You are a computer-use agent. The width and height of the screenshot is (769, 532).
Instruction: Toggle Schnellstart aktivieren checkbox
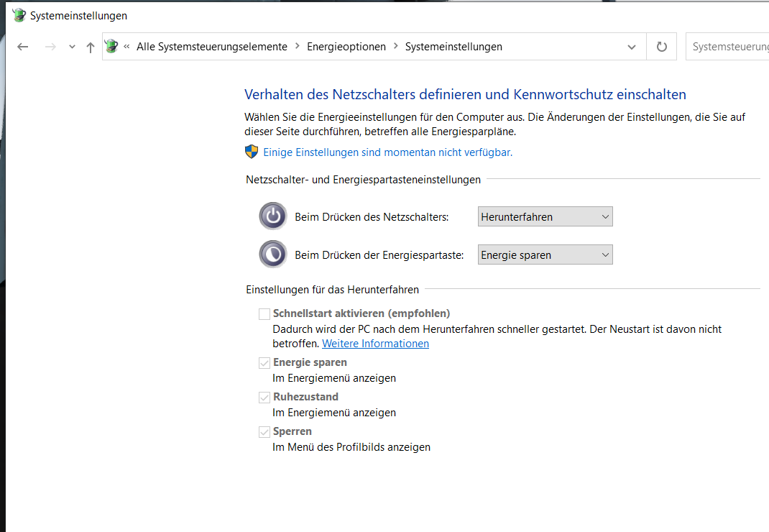click(264, 314)
